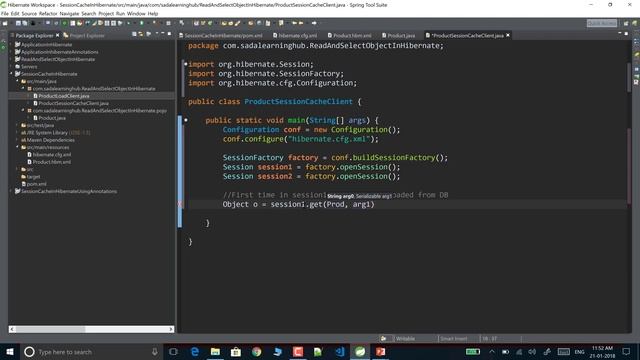Click the Package Explorer horizontal scrollbar thumb
Image resolution: width=640 pixels, height=360 pixels.
pos(51,329)
